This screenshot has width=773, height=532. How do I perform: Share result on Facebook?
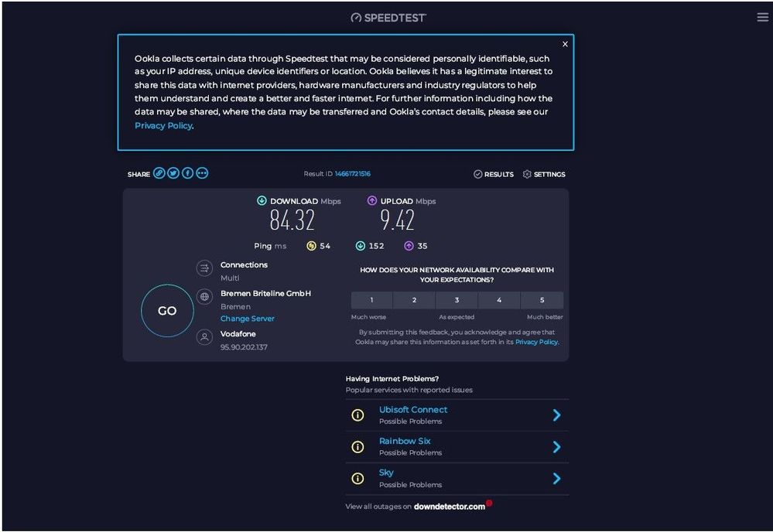(x=187, y=173)
